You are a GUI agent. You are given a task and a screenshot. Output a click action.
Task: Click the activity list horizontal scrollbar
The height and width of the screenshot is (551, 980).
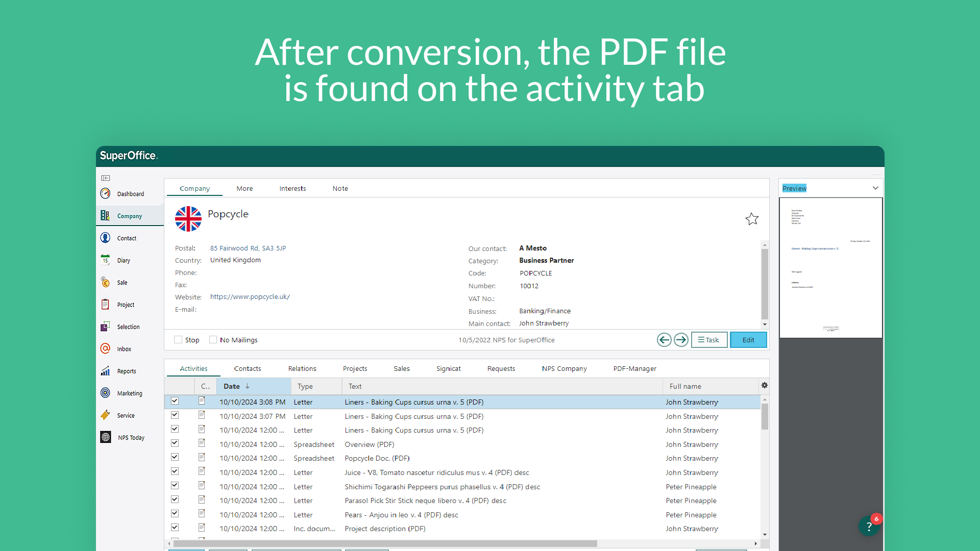[x=385, y=543]
